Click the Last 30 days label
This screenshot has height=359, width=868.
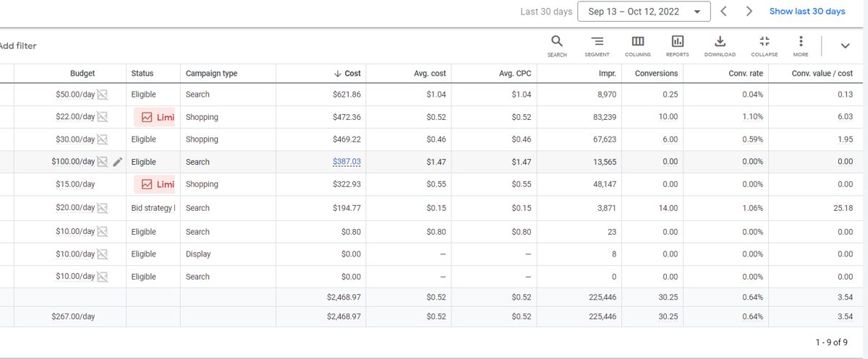pos(546,12)
